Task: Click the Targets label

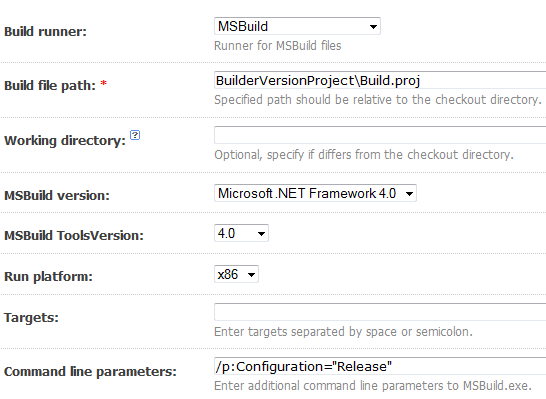Action: pos(31,318)
